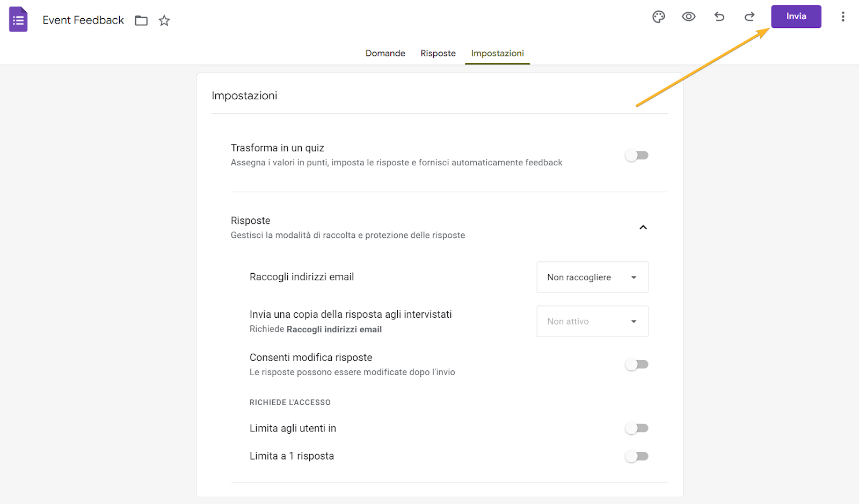This screenshot has width=859, height=504.
Task: Click the move to folder icon
Action: tap(141, 21)
